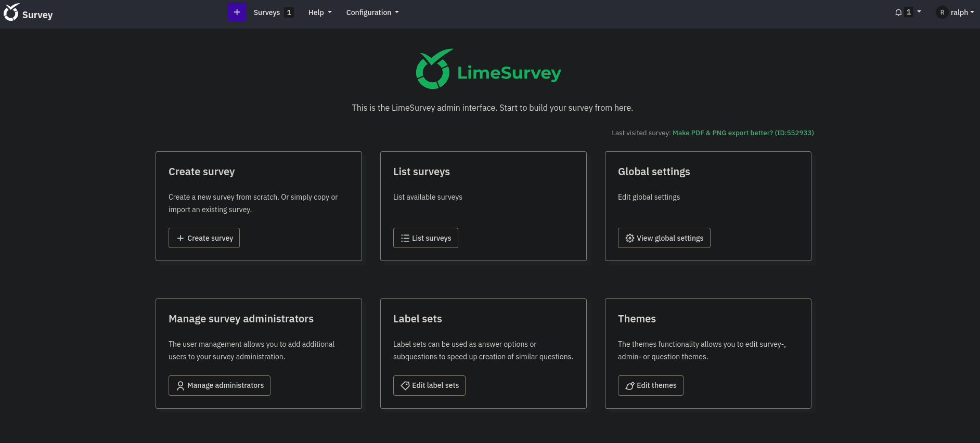
Task: Click the 'List available surveys' text
Action: point(428,197)
